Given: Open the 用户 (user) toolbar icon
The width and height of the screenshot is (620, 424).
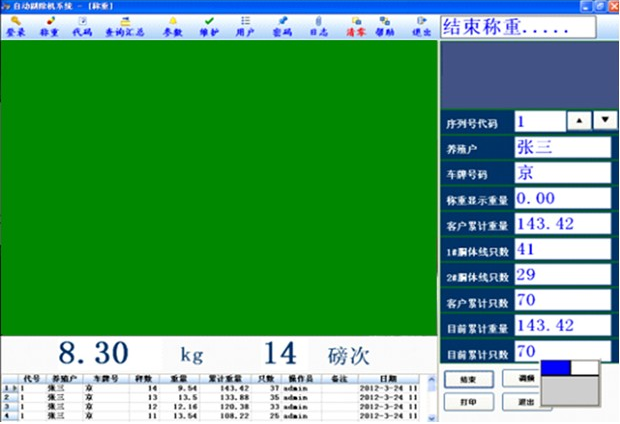Looking at the screenshot, I should click(245, 25).
